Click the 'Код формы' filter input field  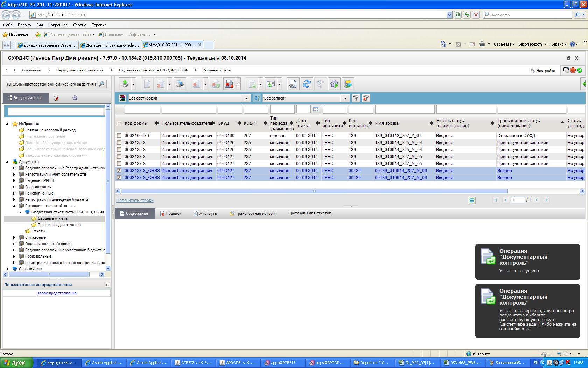142,109
